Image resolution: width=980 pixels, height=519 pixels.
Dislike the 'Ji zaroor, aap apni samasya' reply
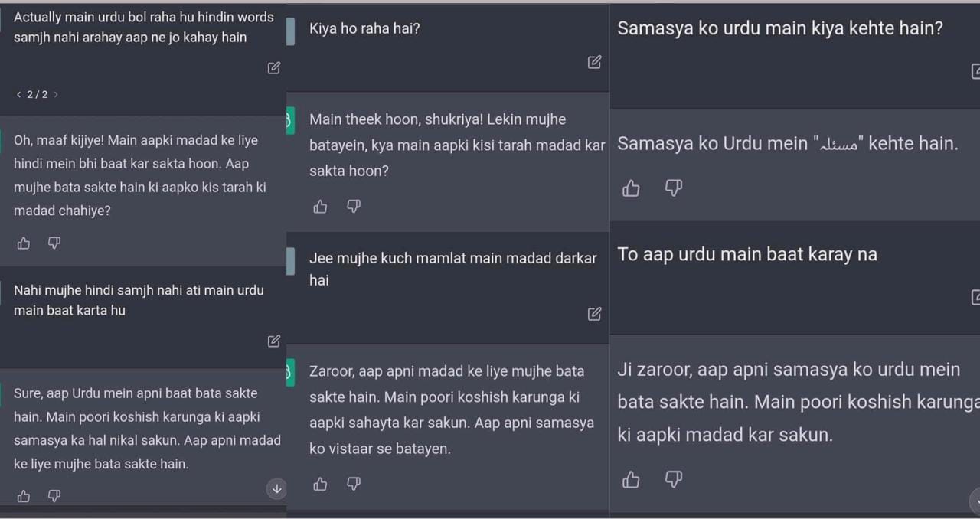pyautogui.click(x=673, y=480)
